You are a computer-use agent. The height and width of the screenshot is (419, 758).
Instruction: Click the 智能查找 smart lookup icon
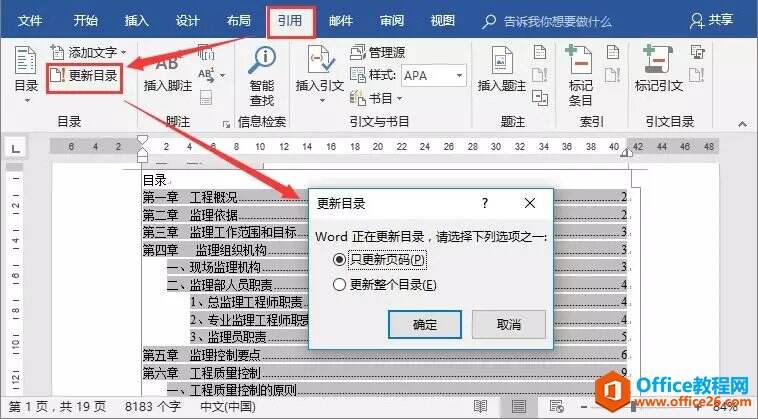pos(262,60)
